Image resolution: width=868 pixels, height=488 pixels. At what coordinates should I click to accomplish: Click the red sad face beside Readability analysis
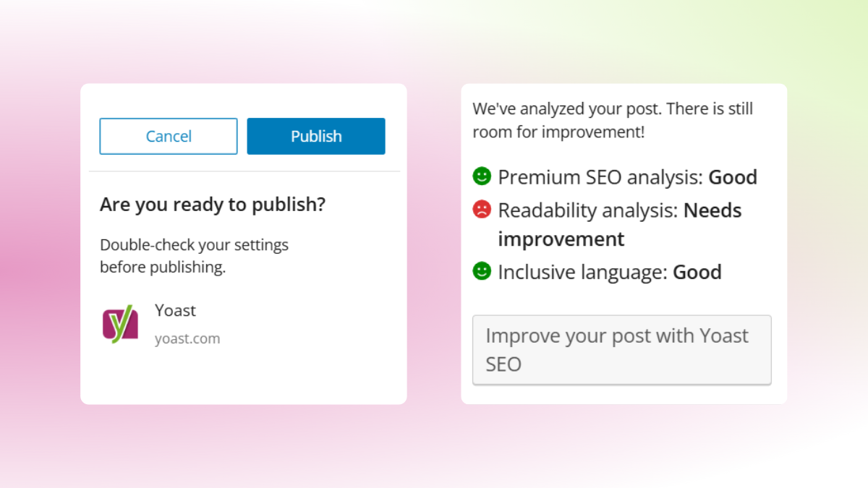(x=482, y=210)
